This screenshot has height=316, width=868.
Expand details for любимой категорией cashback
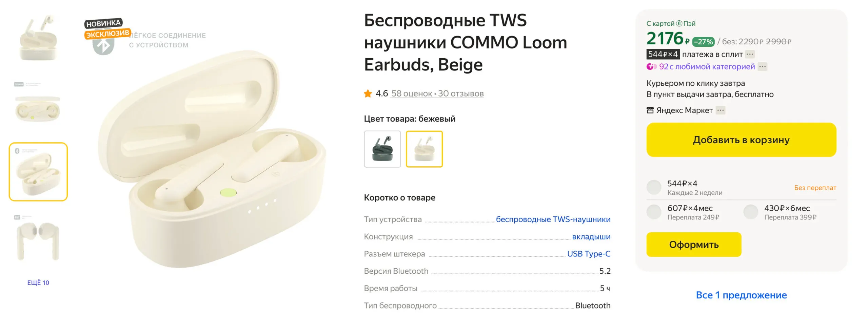pos(762,67)
